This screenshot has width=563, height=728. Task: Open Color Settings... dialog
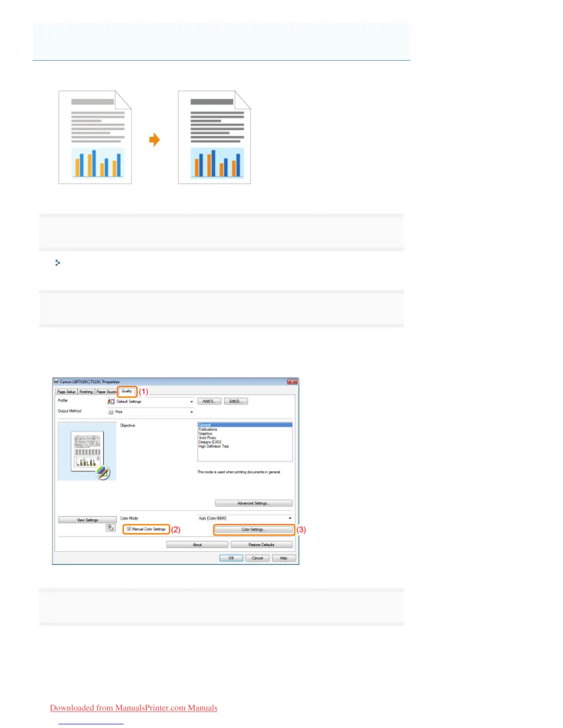tap(253, 529)
